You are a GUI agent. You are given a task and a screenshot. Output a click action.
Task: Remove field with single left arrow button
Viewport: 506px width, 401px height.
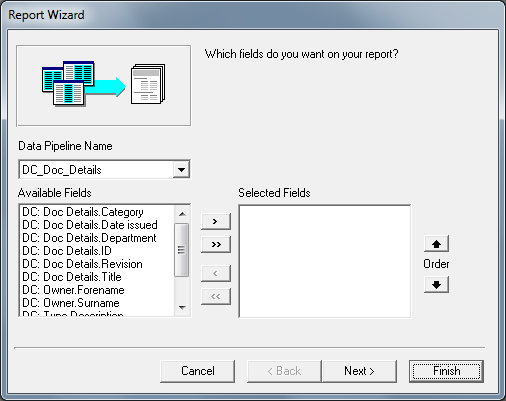tap(216, 273)
